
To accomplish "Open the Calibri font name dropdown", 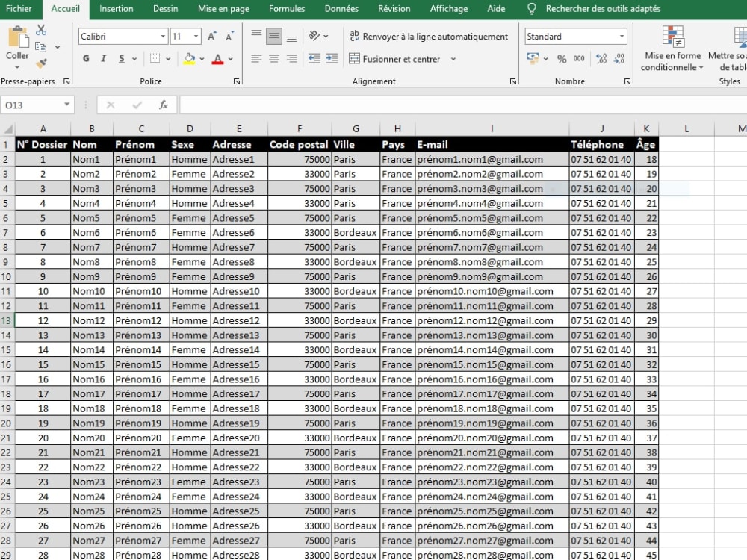I will 163,36.
